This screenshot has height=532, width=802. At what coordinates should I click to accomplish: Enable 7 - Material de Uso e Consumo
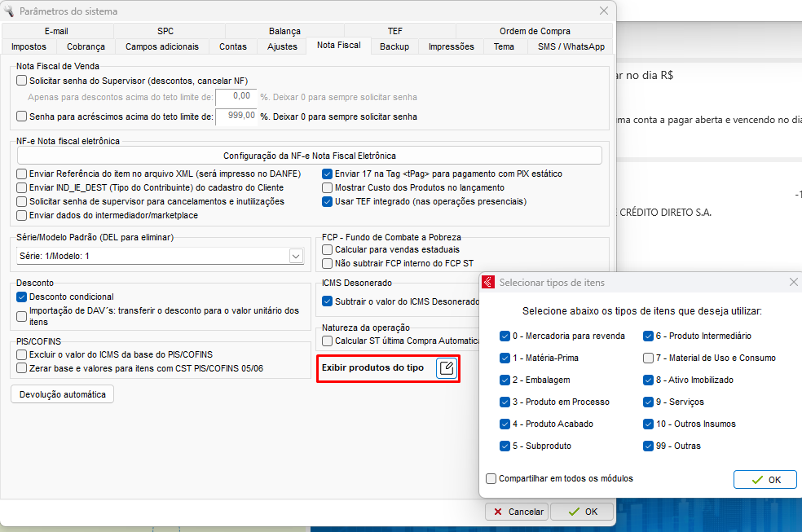[x=649, y=358]
